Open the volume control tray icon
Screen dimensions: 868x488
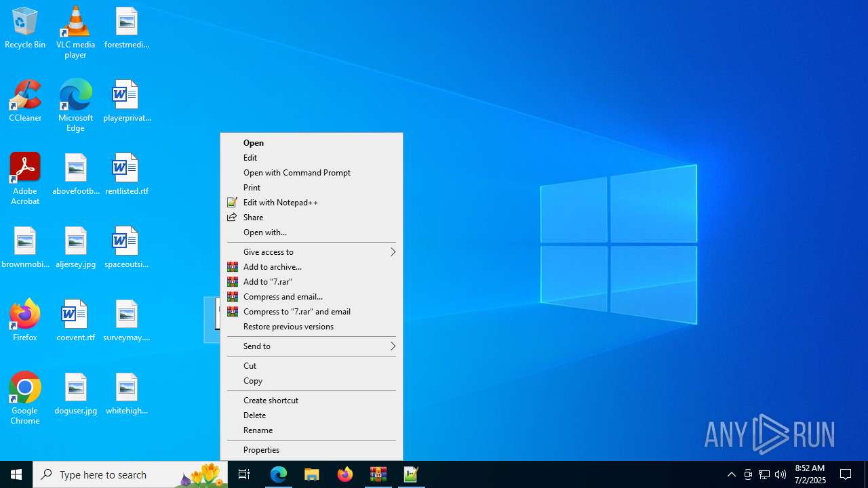781,474
